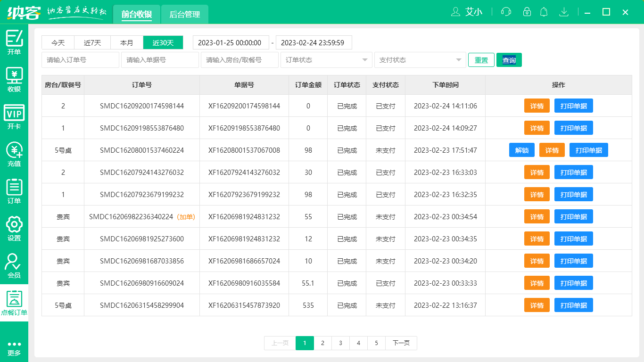Click the 请输入订单号 input field
Screen dimensions: 644x362
click(x=80, y=60)
